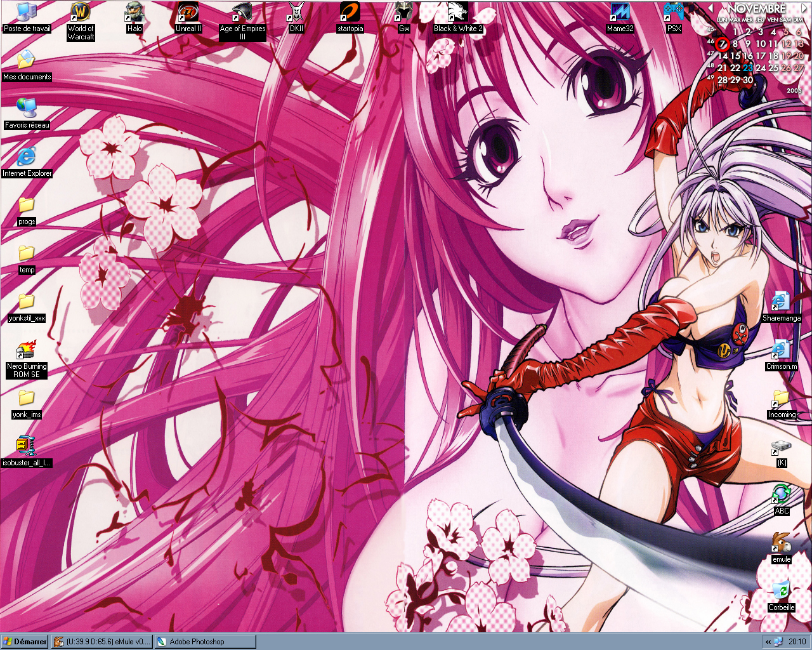Switch to Adobe Photoshop taskbar window
This screenshot has width=812, height=650.
pyautogui.click(x=206, y=642)
